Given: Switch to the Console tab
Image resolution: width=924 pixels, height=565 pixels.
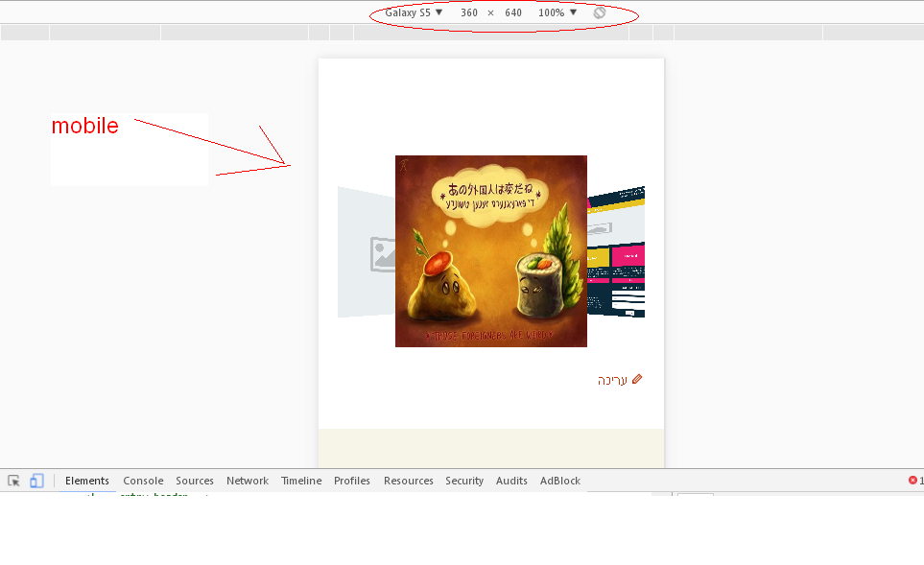Looking at the screenshot, I should [x=143, y=481].
